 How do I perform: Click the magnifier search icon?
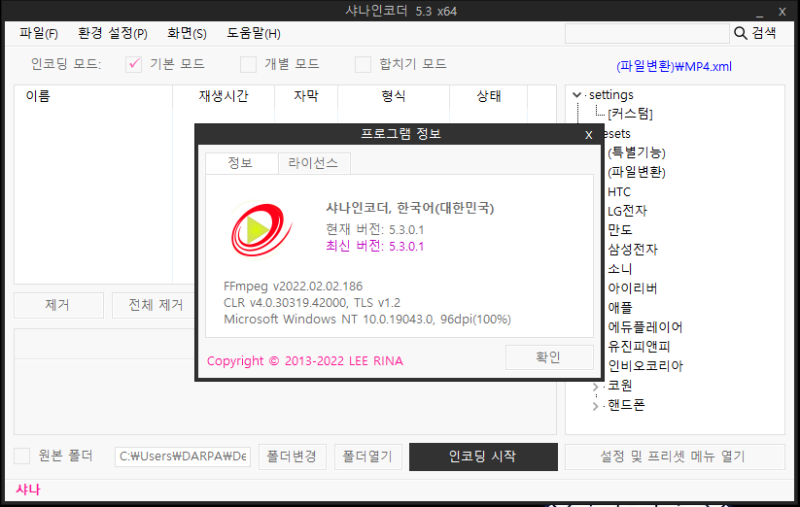coord(740,33)
